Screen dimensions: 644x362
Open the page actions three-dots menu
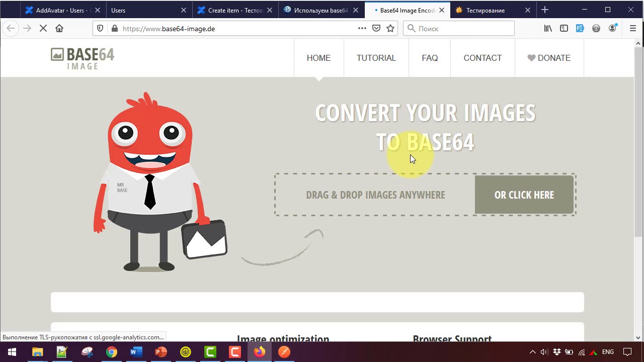tap(362, 29)
